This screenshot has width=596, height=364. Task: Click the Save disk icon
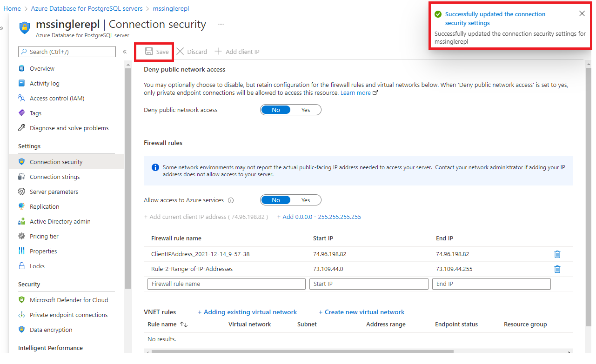click(x=149, y=52)
